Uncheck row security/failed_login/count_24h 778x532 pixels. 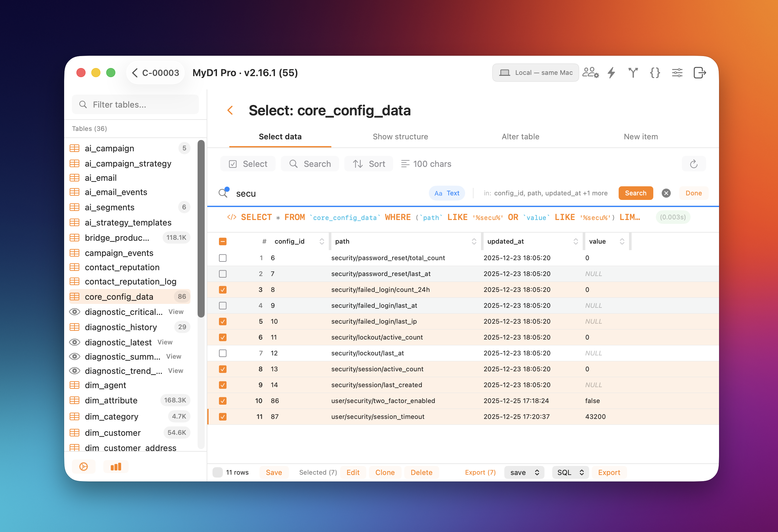[x=223, y=290]
